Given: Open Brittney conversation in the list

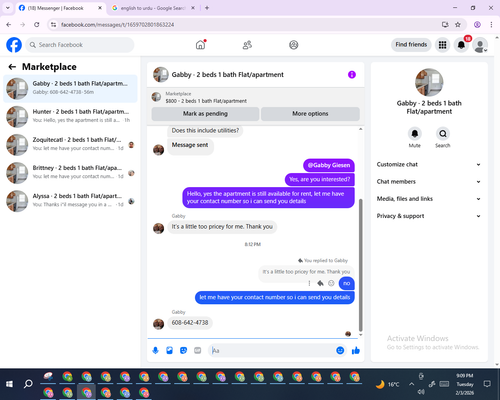Looking at the screenshot, I should [x=70, y=173].
